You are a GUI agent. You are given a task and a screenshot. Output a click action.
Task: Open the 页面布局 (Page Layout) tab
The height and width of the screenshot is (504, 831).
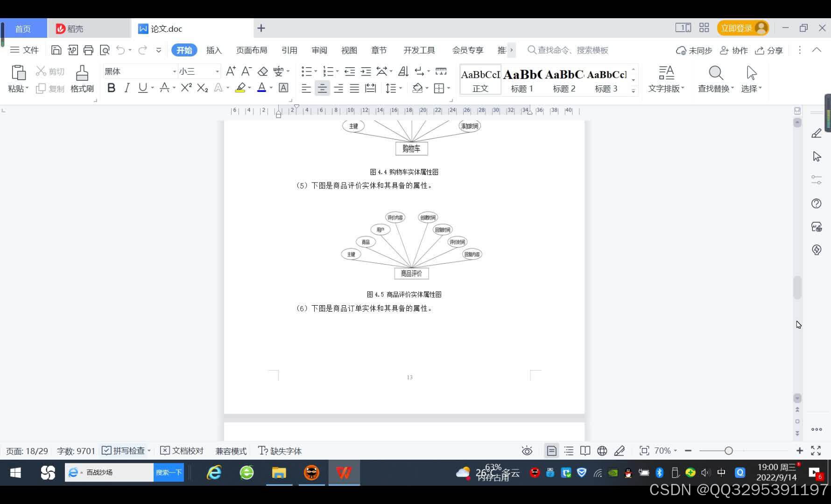(252, 50)
